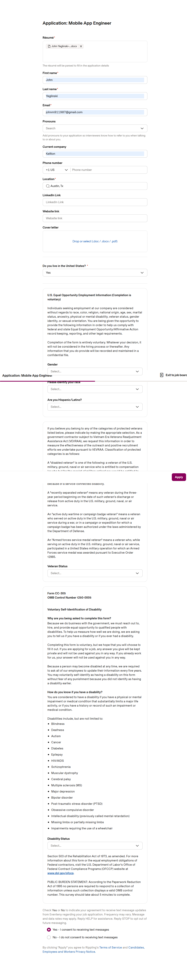Open the www.dol.gov/ofccp link
The height and width of the screenshot is (980, 187).
click(61, 873)
